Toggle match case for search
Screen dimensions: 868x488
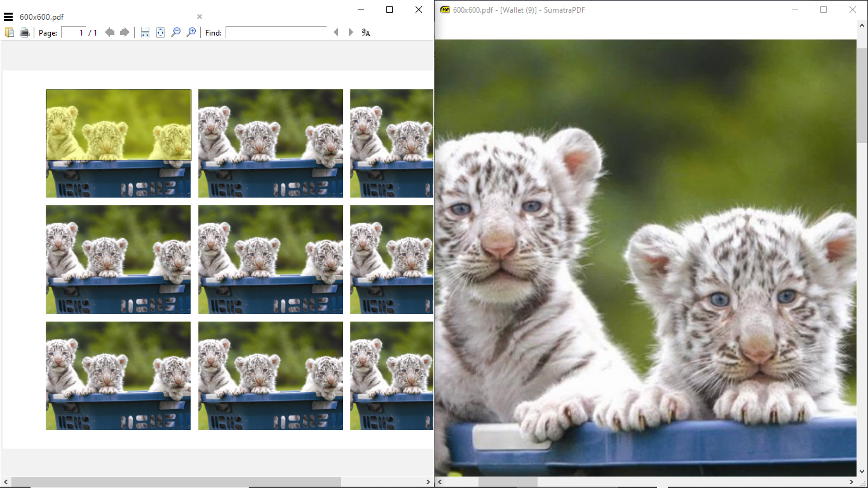coord(367,32)
